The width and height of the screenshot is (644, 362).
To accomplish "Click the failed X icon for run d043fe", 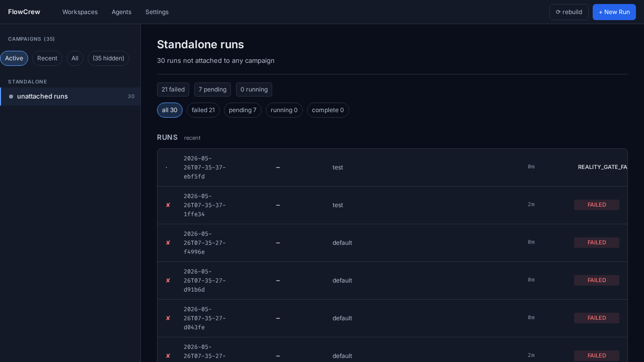I will click(x=168, y=318).
